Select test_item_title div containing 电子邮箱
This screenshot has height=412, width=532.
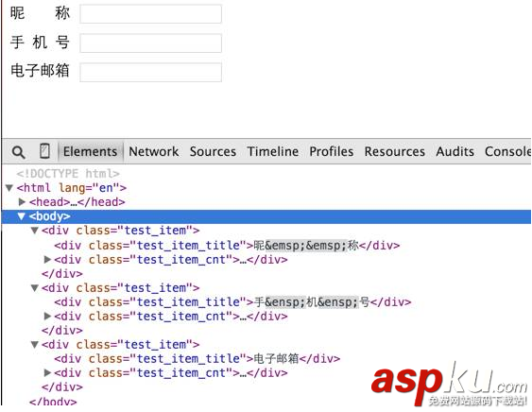197,359
